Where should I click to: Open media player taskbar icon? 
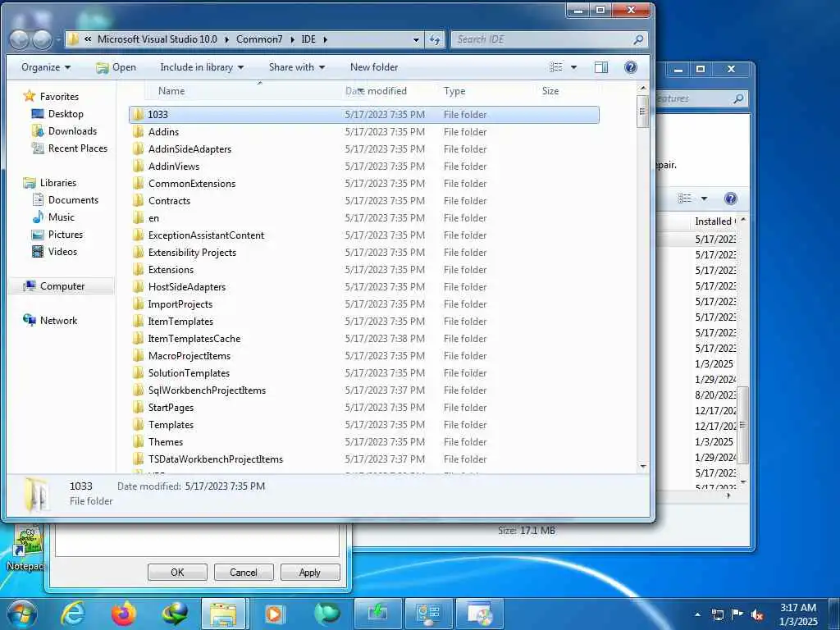[275, 614]
